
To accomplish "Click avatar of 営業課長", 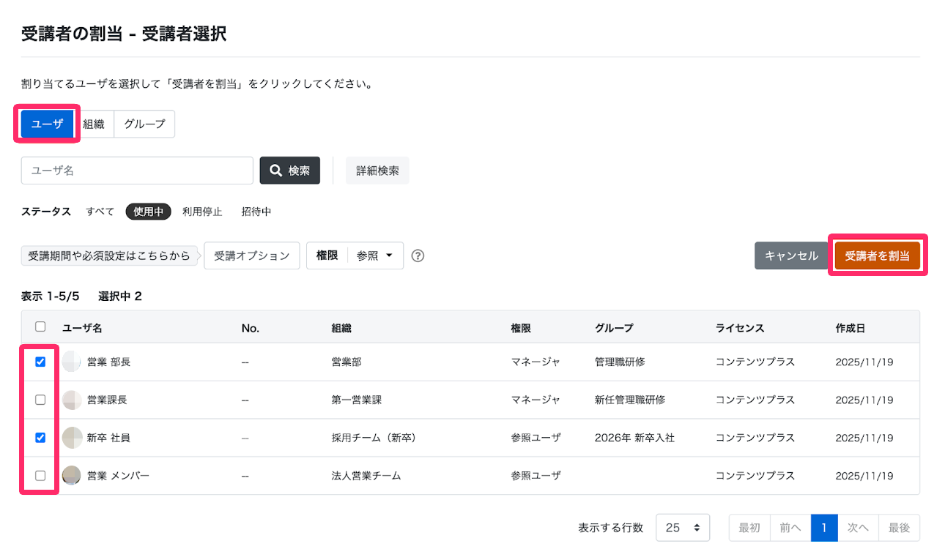I will click(x=72, y=400).
